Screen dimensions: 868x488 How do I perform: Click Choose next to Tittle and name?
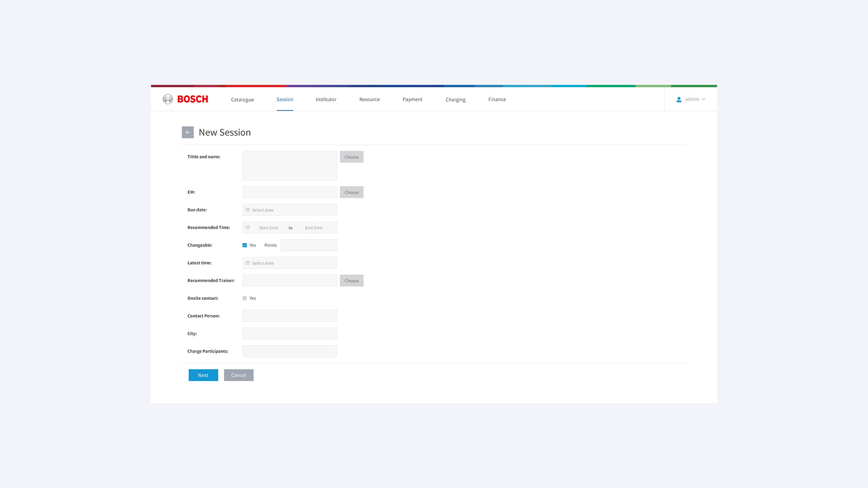pyautogui.click(x=351, y=157)
